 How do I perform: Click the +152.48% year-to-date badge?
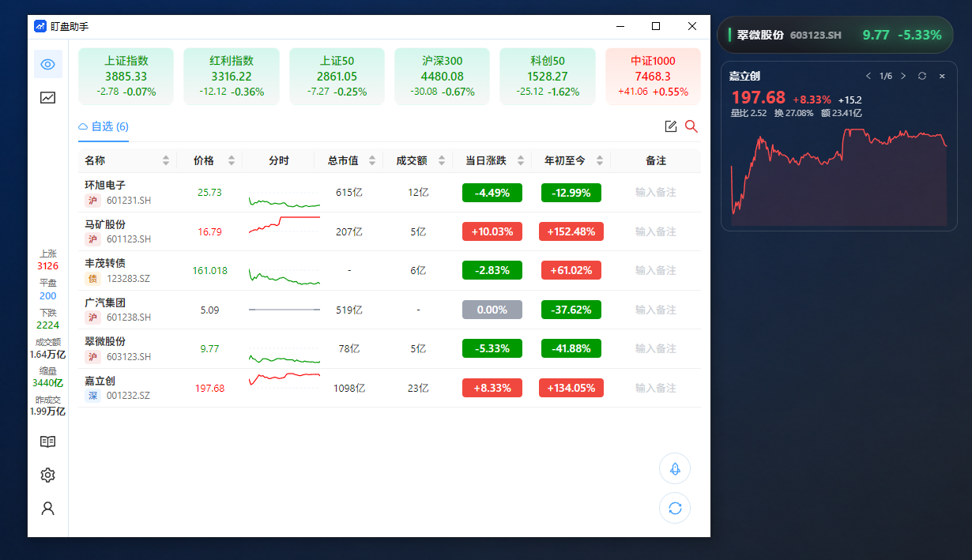571,231
